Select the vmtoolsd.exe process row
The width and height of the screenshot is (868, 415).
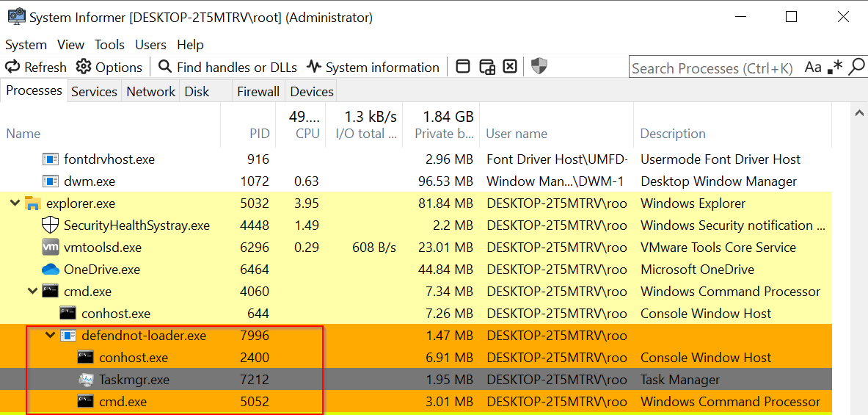click(x=416, y=248)
